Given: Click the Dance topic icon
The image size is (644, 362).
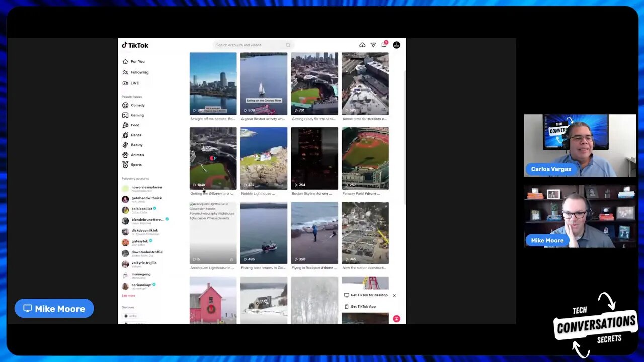Looking at the screenshot, I should tap(125, 135).
